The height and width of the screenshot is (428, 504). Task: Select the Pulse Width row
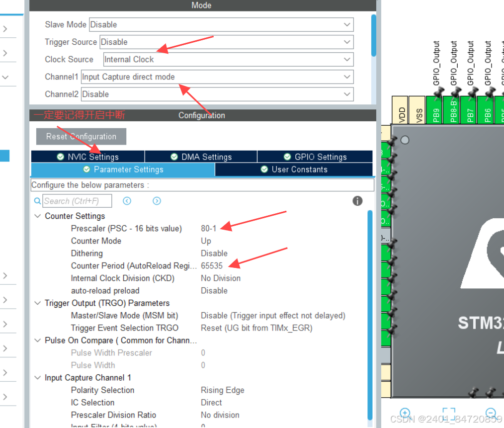point(199,365)
